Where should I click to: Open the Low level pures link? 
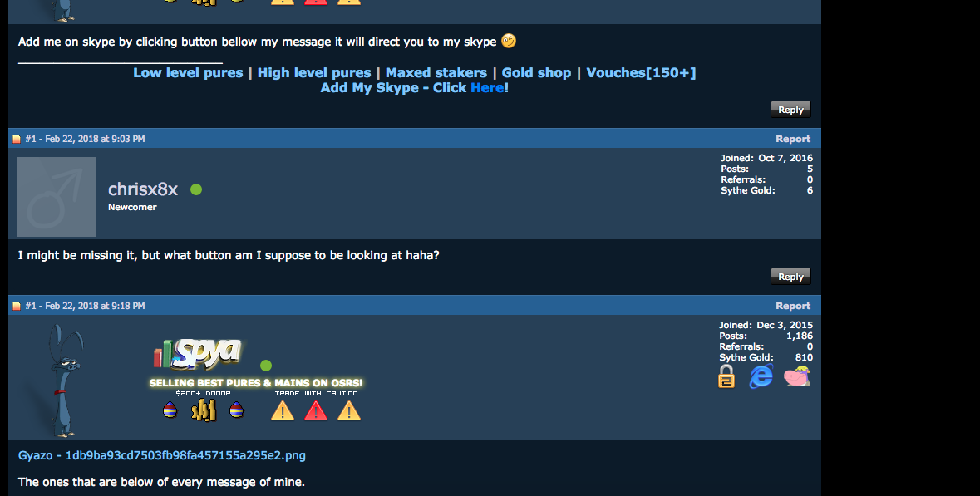coord(188,72)
